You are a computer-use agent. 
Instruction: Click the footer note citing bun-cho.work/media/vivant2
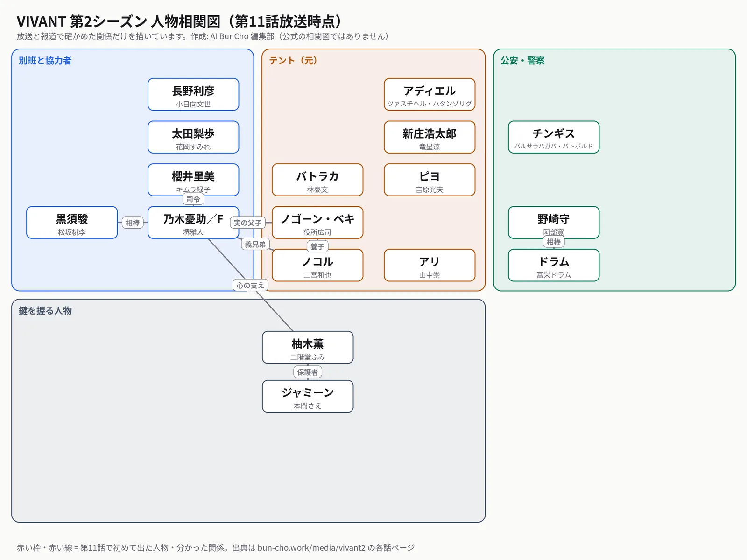coord(216,547)
